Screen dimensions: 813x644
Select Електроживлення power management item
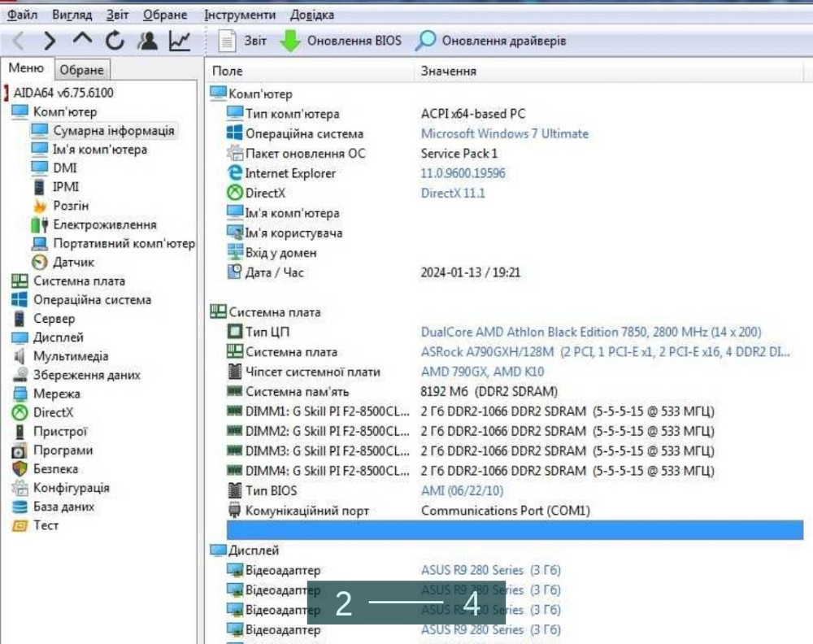[x=104, y=224]
